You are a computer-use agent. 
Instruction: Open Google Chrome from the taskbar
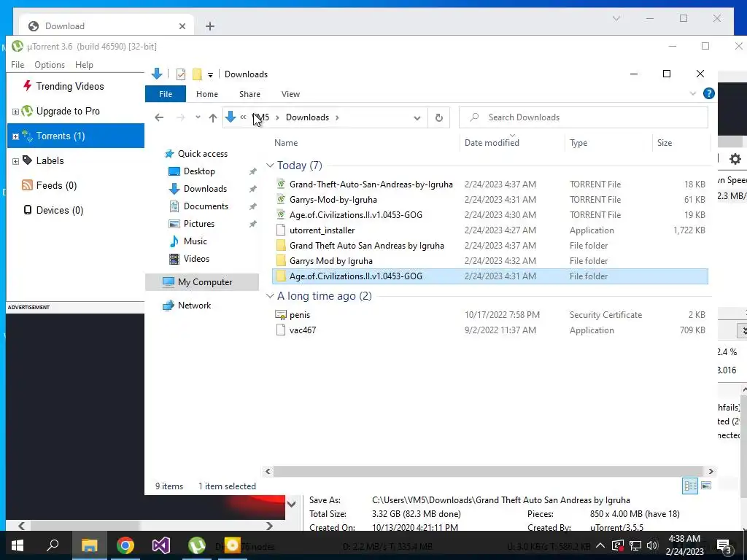125,545
